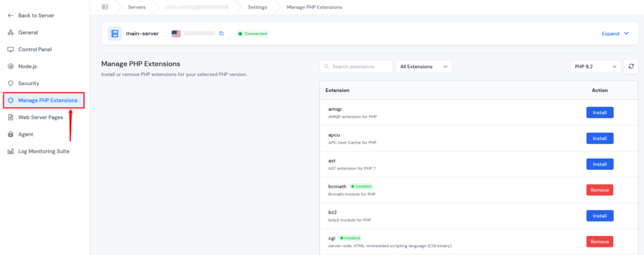Click the Security shield icon in sidebar
Image resolution: width=644 pixels, height=255 pixels.
coord(11,83)
